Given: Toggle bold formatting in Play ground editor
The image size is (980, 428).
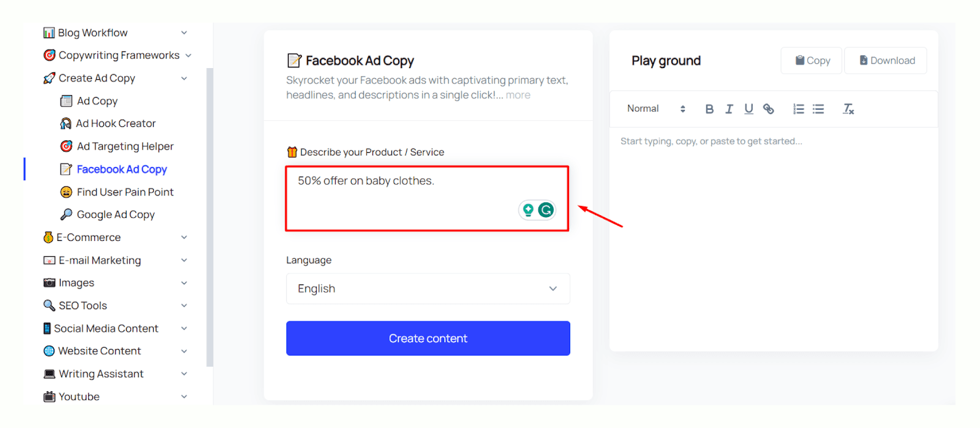Looking at the screenshot, I should click(x=709, y=109).
